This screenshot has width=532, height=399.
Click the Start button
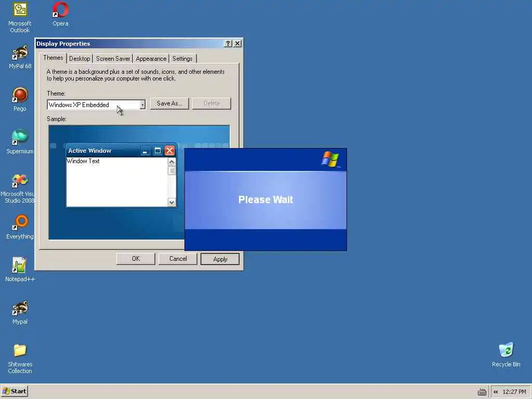(14, 391)
